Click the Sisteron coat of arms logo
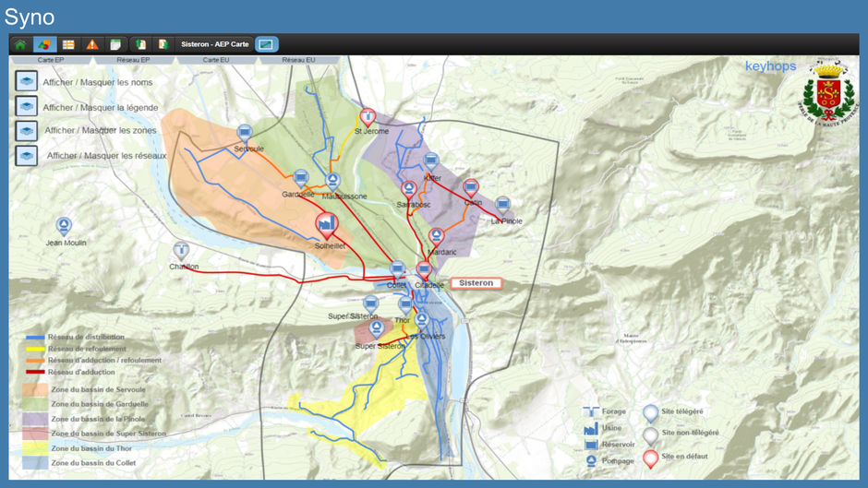 [x=828, y=92]
